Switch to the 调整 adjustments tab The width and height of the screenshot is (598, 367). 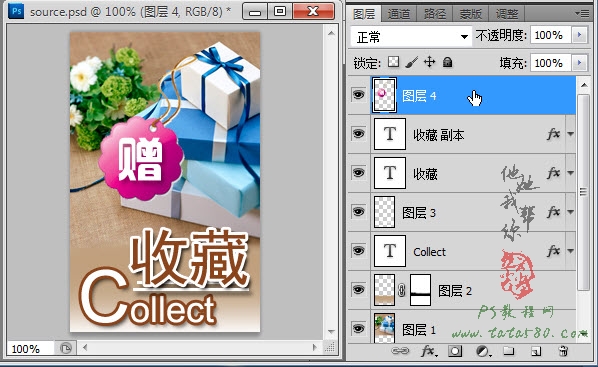506,14
